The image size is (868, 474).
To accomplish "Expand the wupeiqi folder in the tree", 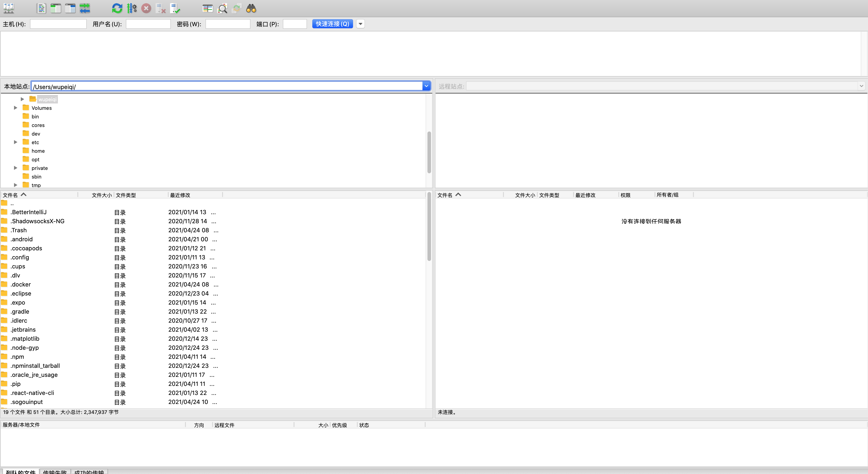I will [x=22, y=99].
